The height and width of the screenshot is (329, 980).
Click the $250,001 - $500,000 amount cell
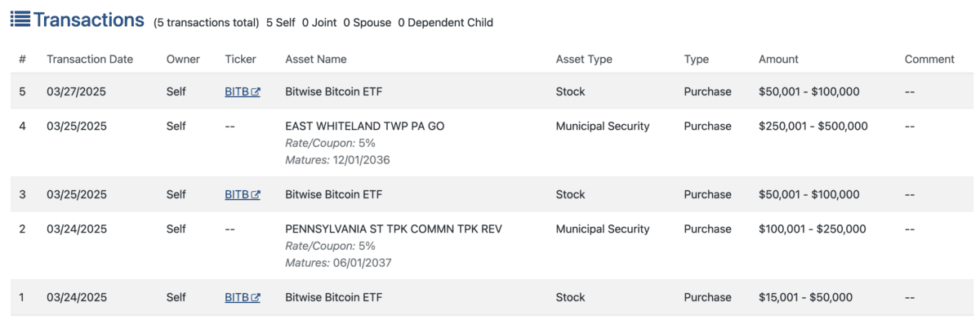point(813,127)
